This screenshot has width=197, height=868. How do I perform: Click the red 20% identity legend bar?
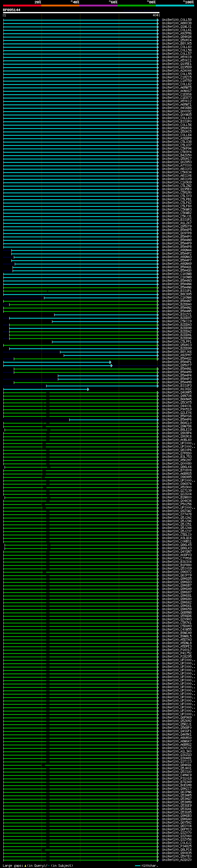[x=22, y=6]
